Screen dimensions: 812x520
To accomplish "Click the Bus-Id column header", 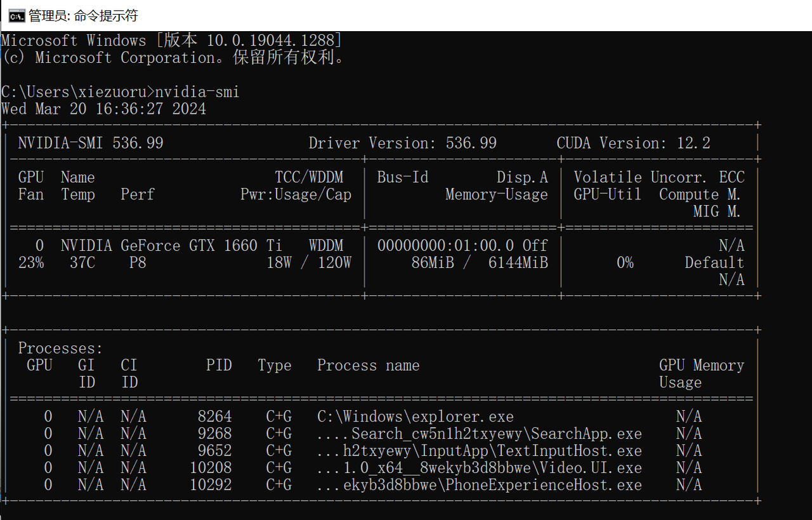I will click(x=403, y=177).
